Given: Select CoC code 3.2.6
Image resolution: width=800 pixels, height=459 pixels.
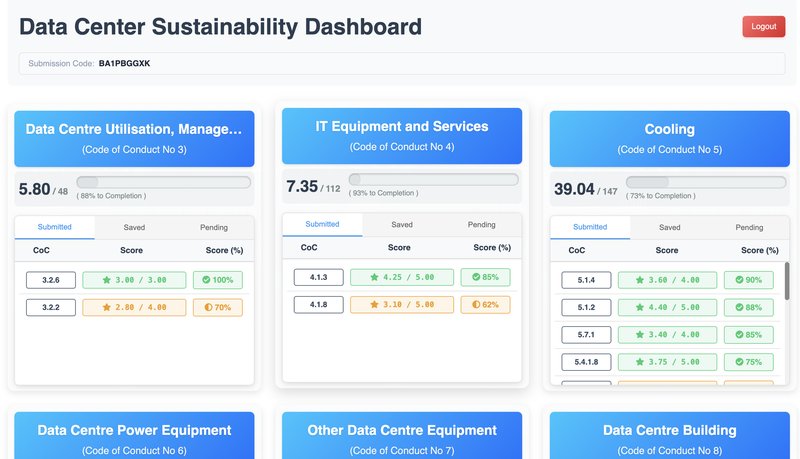Looking at the screenshot, I should tap(51, 280).
